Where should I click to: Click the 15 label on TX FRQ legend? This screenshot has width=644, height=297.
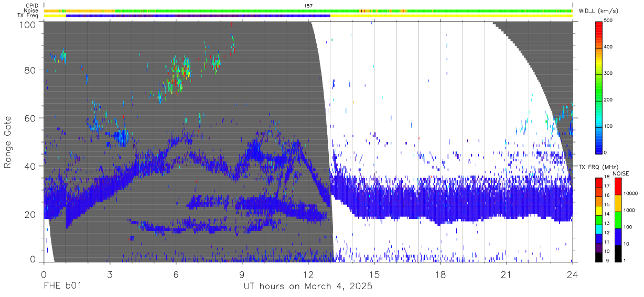coord(607,205)
